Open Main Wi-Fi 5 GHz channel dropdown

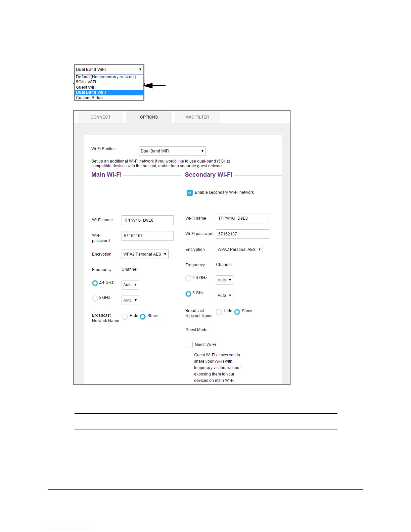pos(130,300)
